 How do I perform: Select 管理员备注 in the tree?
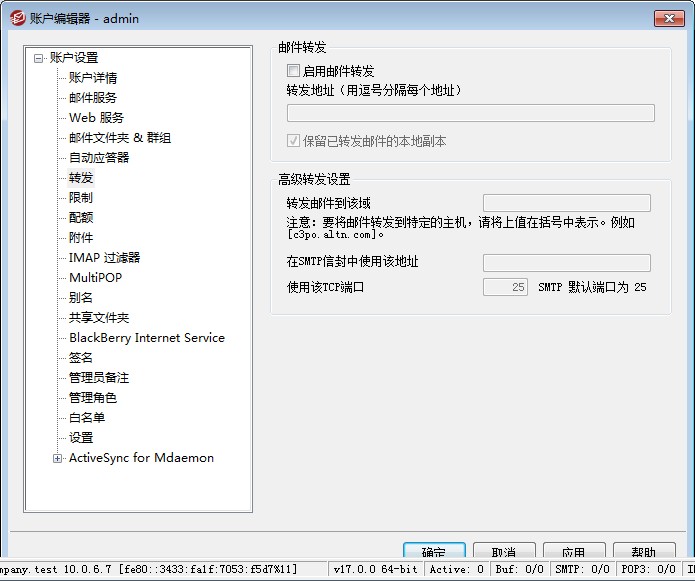(99, 378)
